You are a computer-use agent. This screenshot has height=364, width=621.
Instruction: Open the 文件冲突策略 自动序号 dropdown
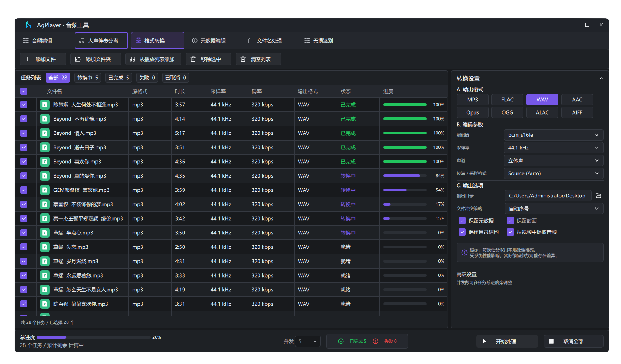click(553, 209)
